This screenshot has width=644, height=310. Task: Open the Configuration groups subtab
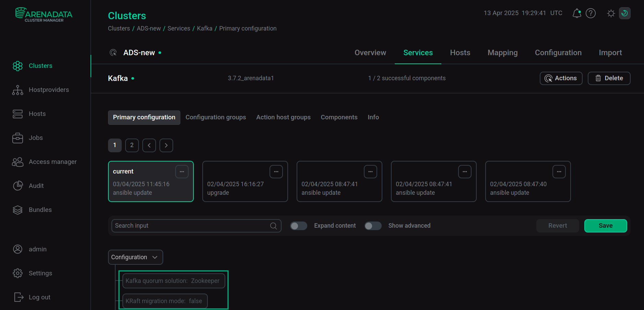[216, 118]
